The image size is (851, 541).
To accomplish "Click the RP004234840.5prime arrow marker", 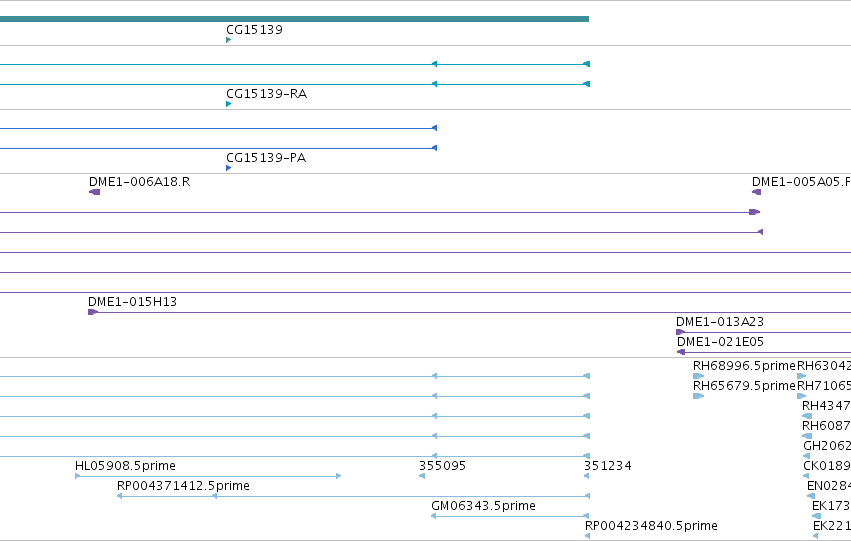I will coord(587,536).
